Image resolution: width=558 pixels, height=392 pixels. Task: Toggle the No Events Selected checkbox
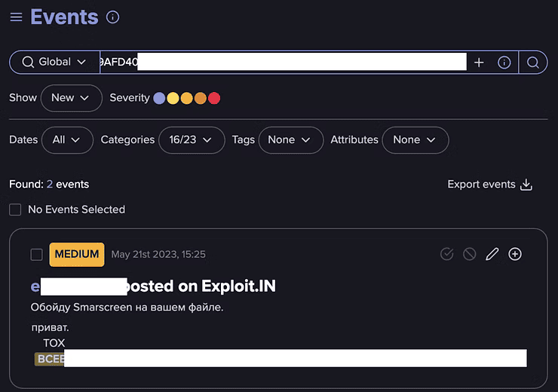[x=15, y=210]
